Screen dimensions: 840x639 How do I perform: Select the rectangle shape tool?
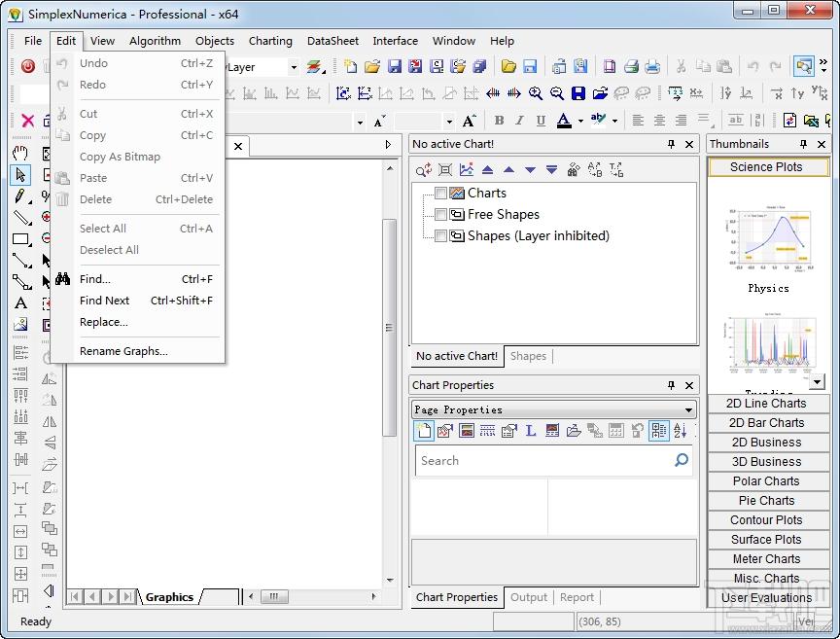click(20, 239)
